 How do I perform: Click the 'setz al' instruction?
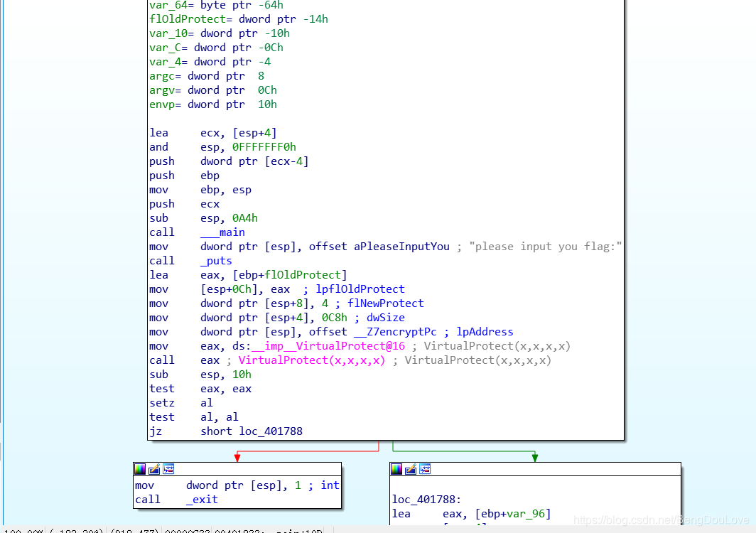coord(180,403)
